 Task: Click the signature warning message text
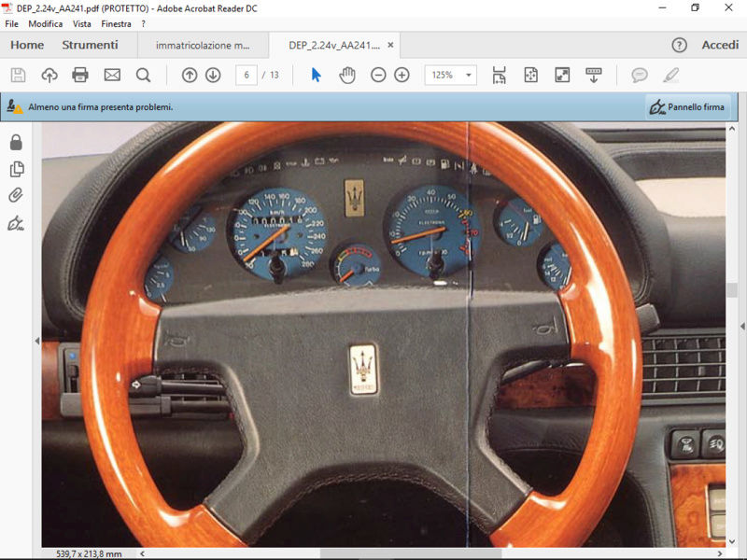click(x=101, y=107)
